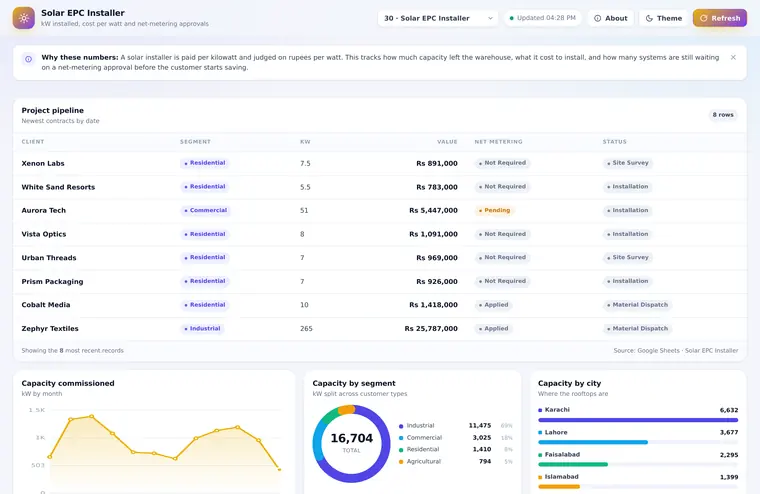The image size is (760, 494).
Task: Click the 8 rows badge
Action: (x=723, y=115)
